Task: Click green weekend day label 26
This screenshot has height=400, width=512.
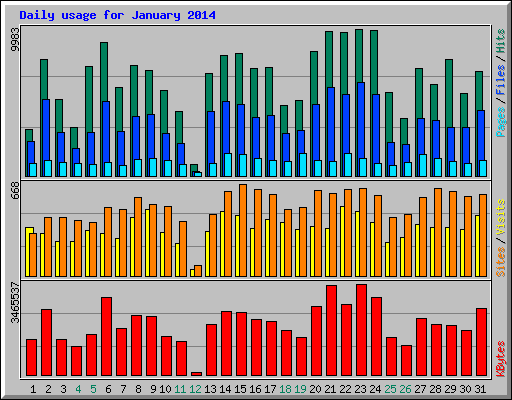Action: coord(405,389)
